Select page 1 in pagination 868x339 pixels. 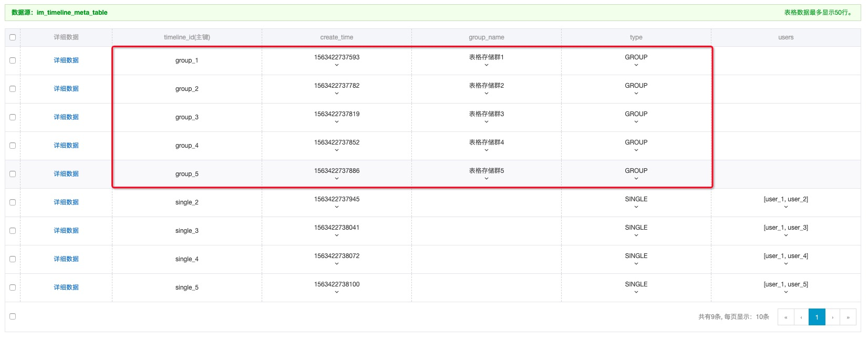click(817, 317)
